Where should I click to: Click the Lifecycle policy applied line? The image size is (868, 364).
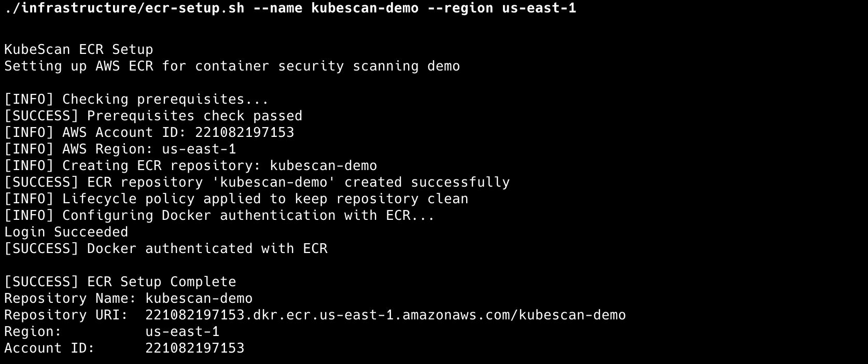point(236,199)
